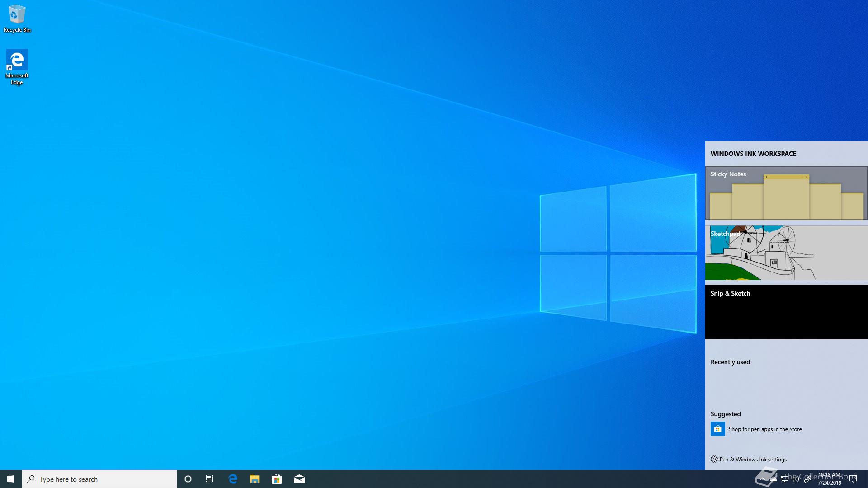Click Shop for pen apps in the Store

tap(765, 429)
